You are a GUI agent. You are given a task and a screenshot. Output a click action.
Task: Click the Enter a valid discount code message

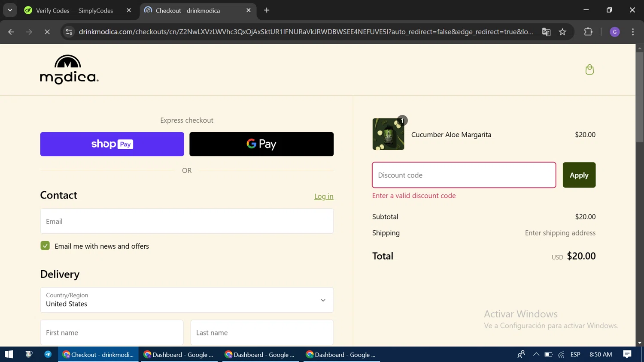click(414, 196)
